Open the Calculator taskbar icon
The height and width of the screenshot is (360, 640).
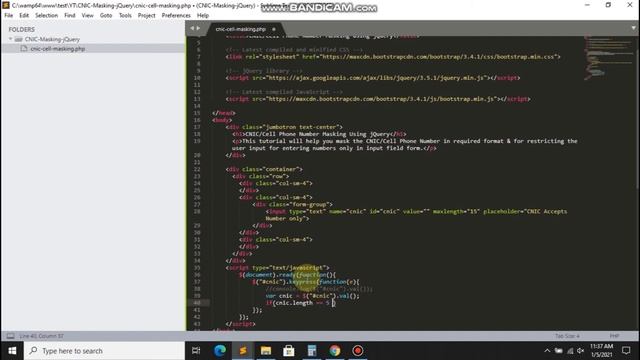(312, 351)
